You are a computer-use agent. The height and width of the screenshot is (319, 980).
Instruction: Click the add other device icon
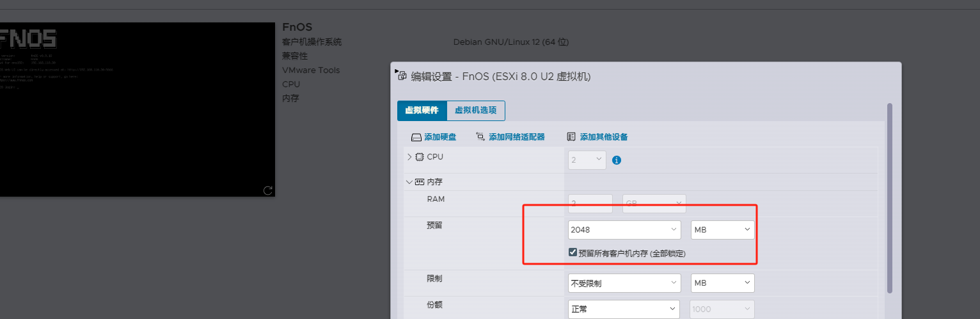571,136
